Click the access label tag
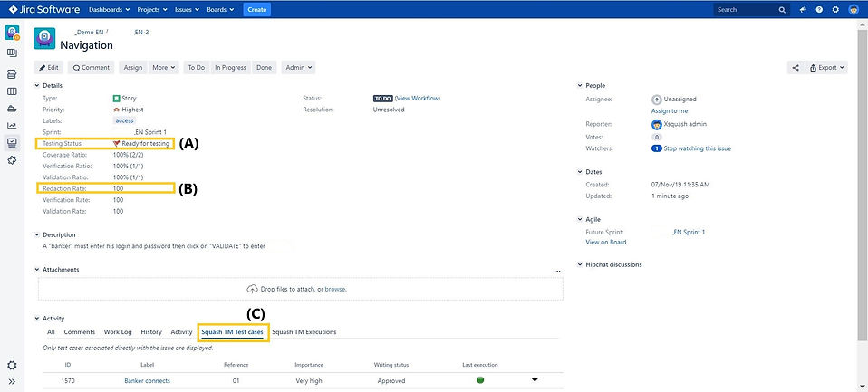Screen dimensions: 868x392 point(124,120)
